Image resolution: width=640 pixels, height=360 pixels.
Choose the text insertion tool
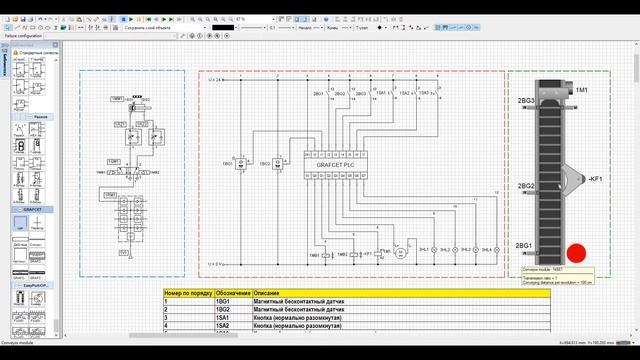[x=56, y=28]
